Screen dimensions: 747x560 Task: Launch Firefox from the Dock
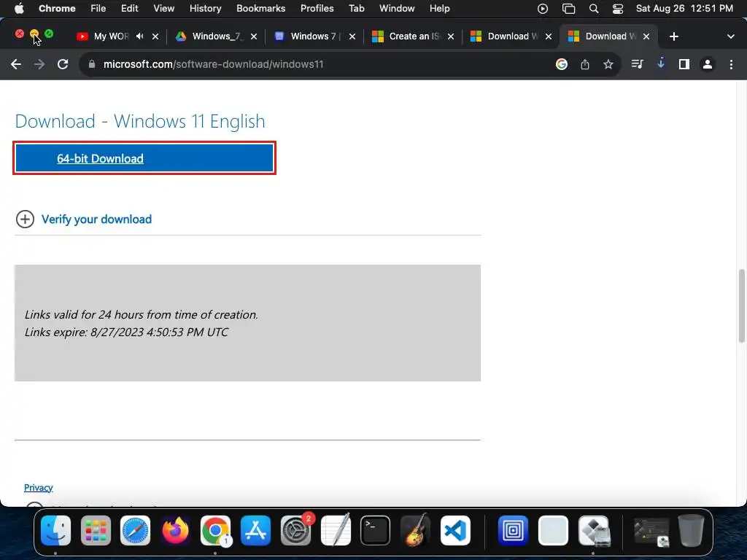(175, 530)
